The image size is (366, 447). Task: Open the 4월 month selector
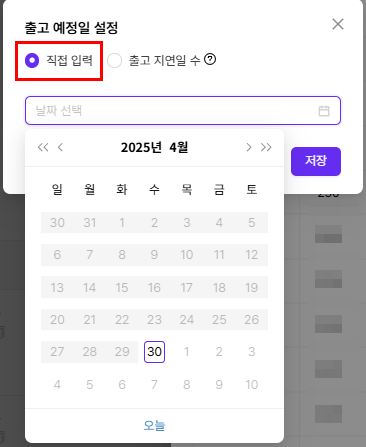pyautogui.click(x=179, y=147)
